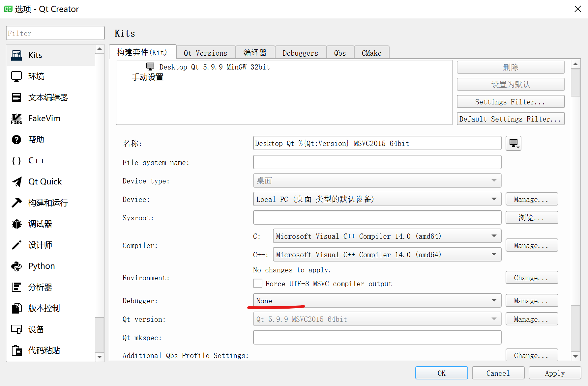The image size is (588, 386).
Task: Open the 环境 (Environment) settings section
Action: [36, 76]
